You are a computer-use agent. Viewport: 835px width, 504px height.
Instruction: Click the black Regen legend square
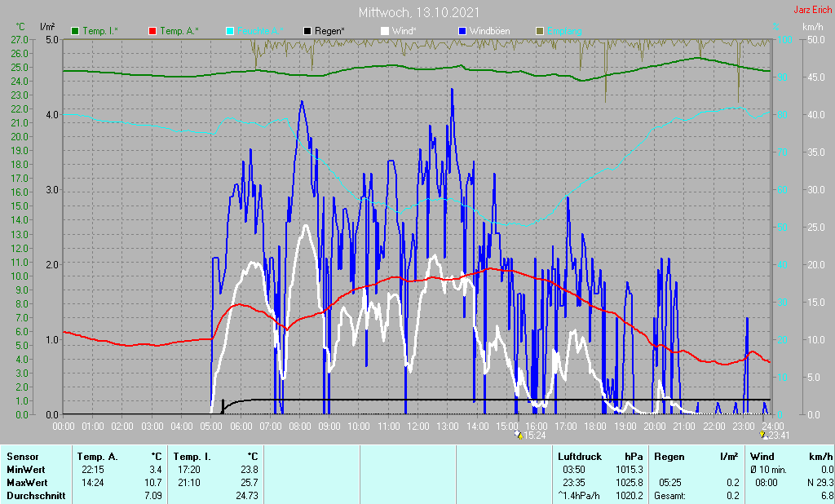coord(307,32)
